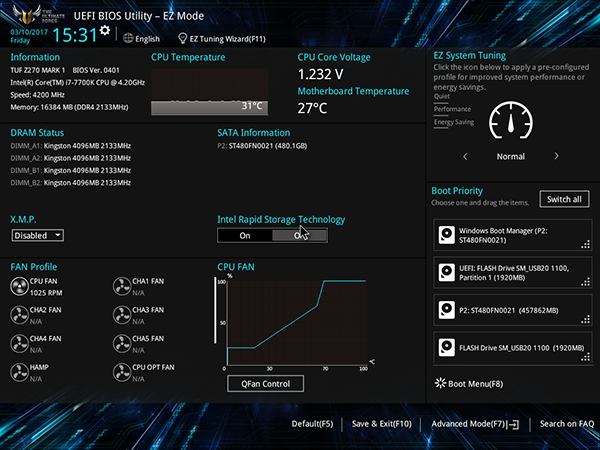The image size is (600, 450).
Task: Click the TUF Z270 MARK 1 BIOS version line
Action: pyautogui.click(x=65, y=70)
